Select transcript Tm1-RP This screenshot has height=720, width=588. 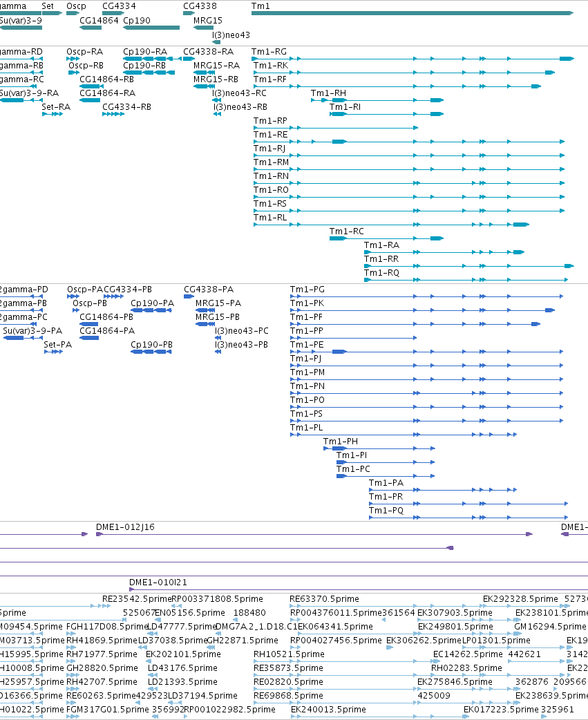336,128
